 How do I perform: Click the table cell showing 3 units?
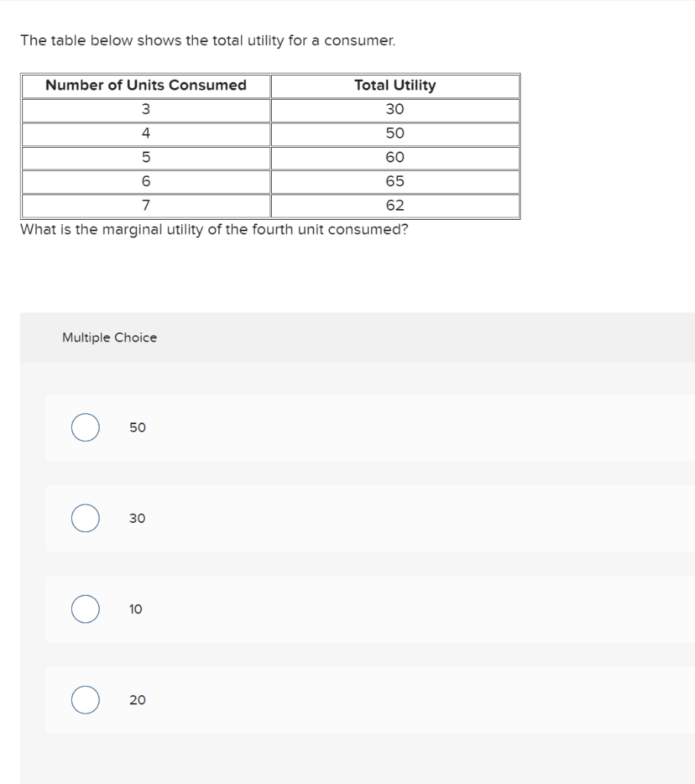coord(147,109)
